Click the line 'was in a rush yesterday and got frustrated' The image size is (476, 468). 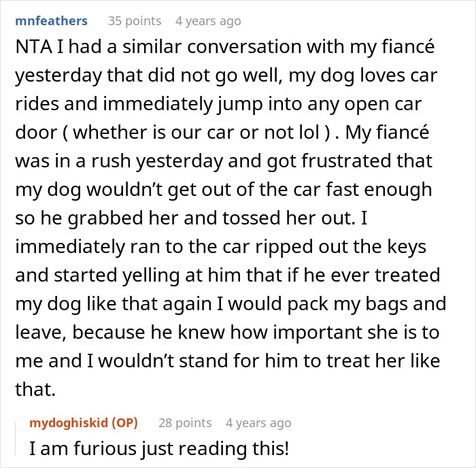(203, 161)
